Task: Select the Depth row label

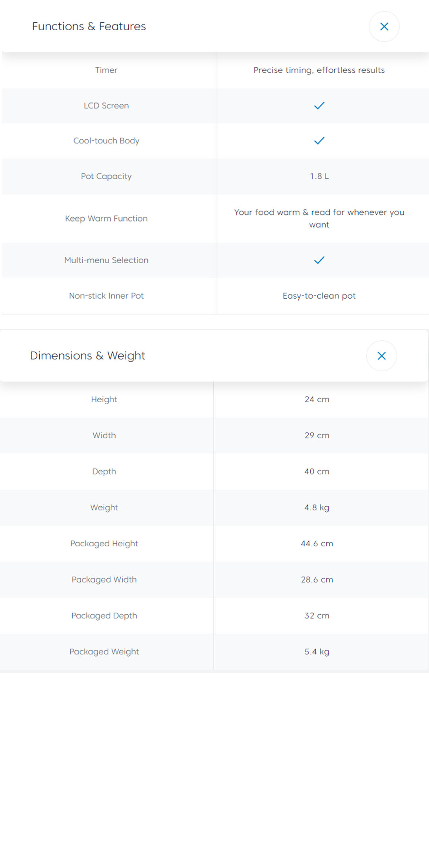Action: click(x=104, y=471)
